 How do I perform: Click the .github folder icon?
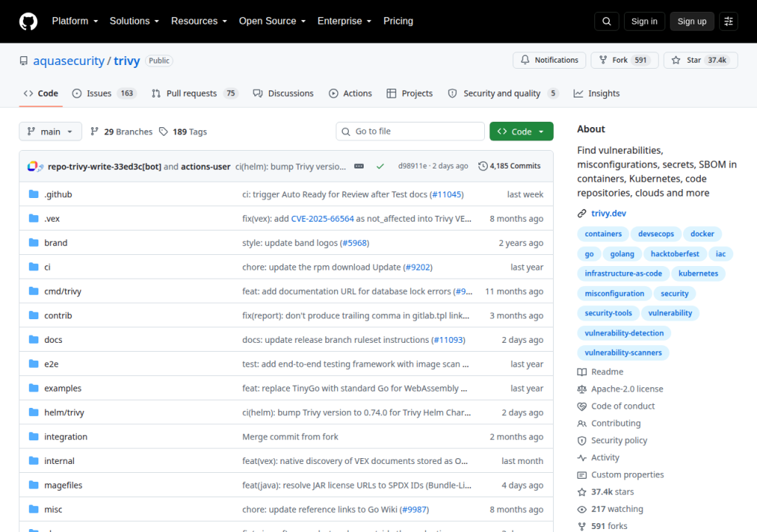(x=33, y=194)
